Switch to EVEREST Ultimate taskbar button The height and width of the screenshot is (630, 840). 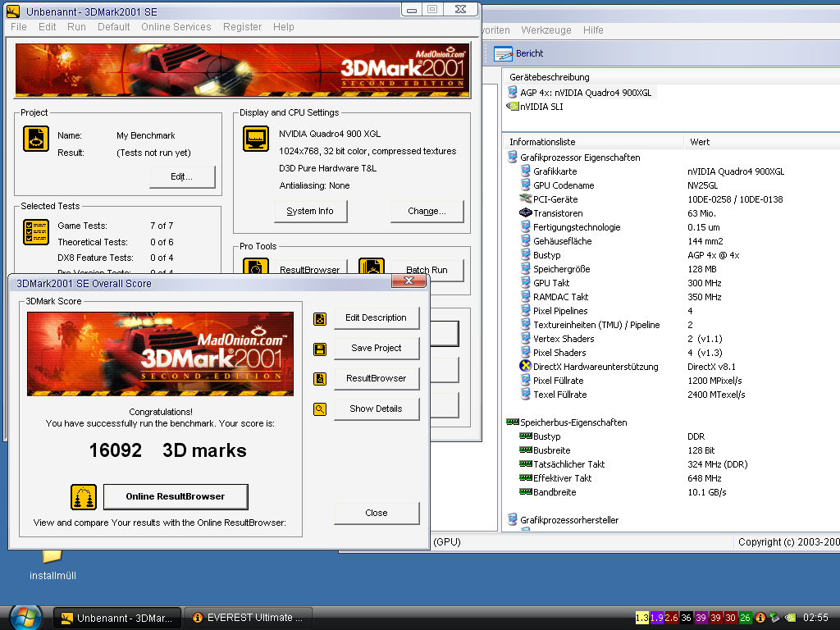tap(248, 618)
